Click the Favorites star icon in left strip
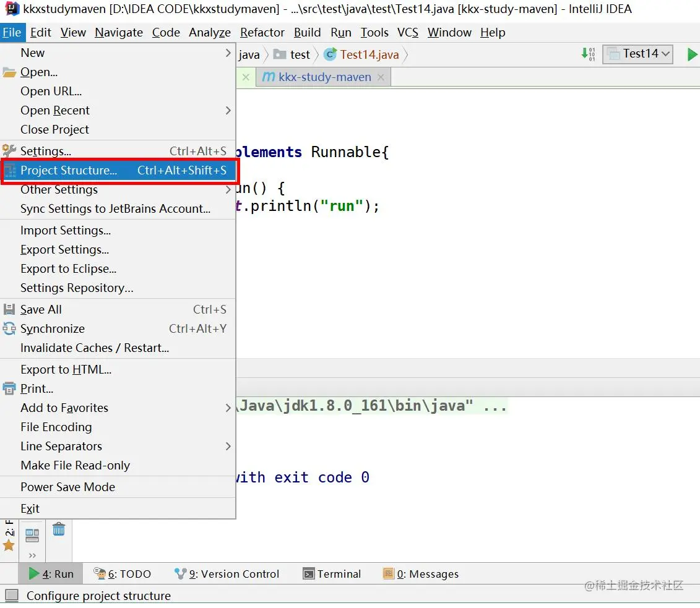Image resolution: width=700 pixels, height=608 pixels. (x=9, y=545)
